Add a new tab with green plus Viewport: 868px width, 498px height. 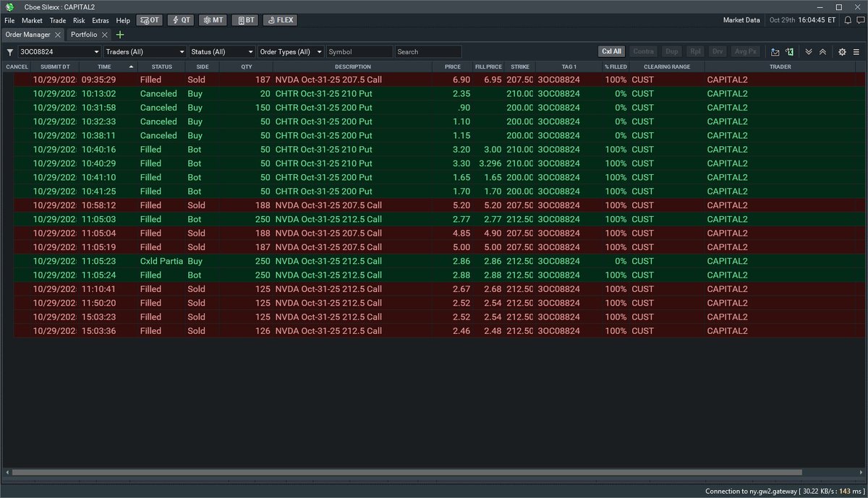click(120, 35)
